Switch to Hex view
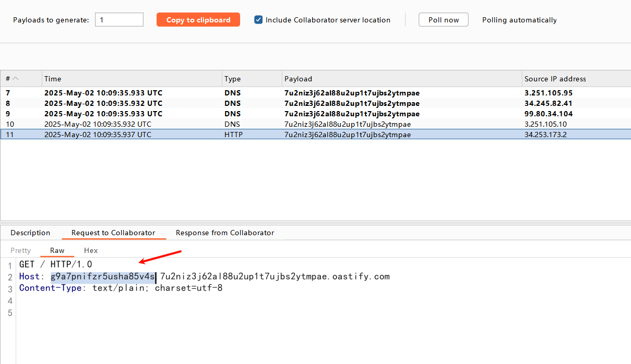This screenshot has height=364, width=631. coord(91,250)
